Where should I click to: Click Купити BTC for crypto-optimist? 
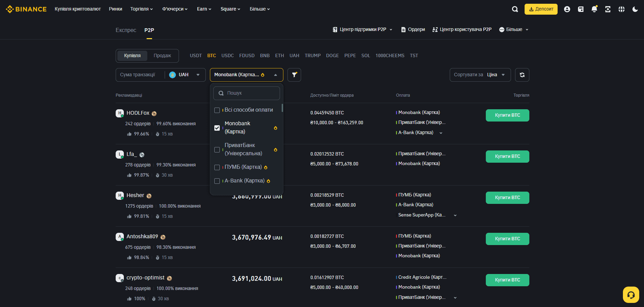click(x=508, y=280)
